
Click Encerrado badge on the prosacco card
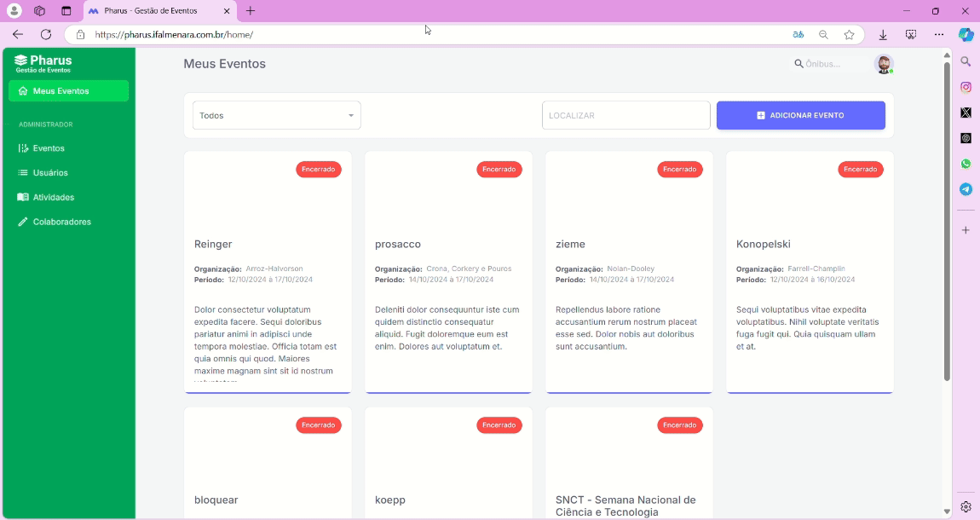499,170
